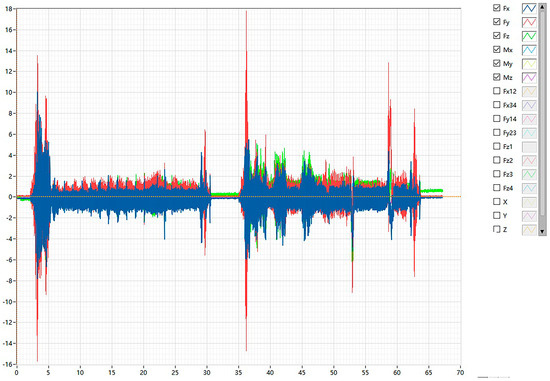Pick the Fz3 plot style icon
Image resolution: width=550 pixels, height=381 pixels.
529,174
